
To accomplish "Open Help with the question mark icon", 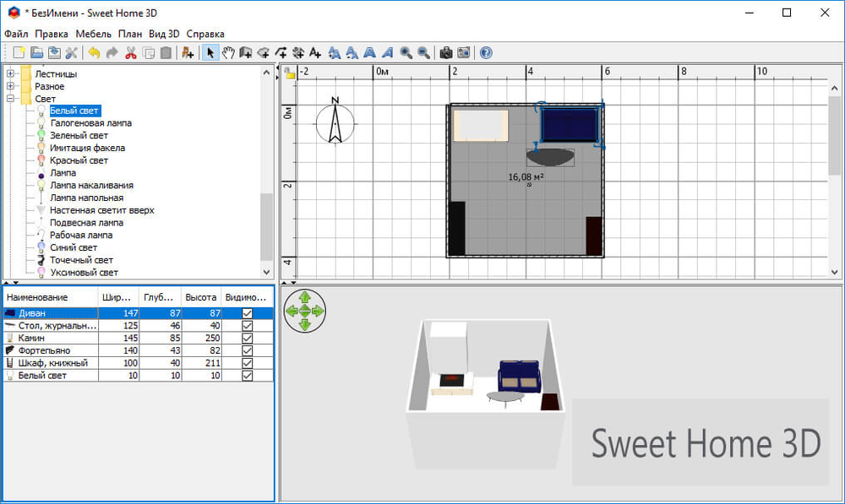I will [x=486, y=52].
